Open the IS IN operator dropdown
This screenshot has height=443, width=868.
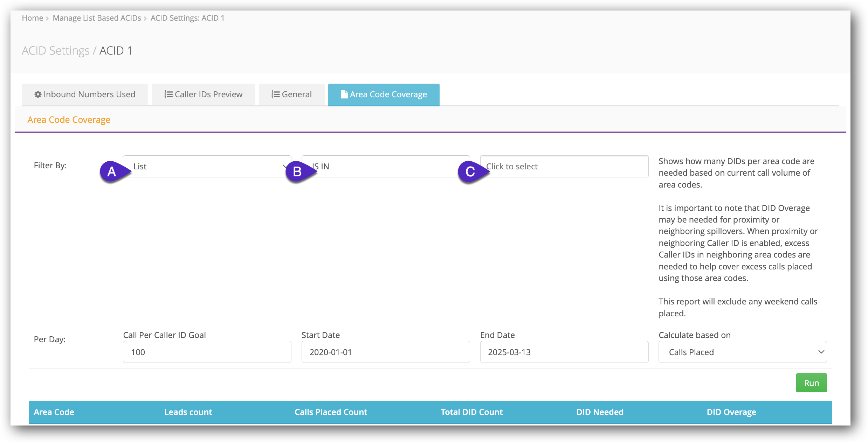386,167
